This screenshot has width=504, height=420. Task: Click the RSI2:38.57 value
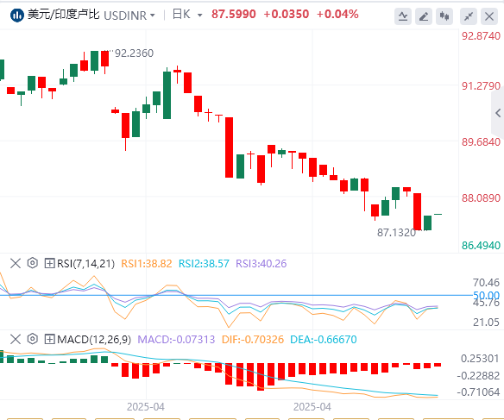tap(204, 264)
